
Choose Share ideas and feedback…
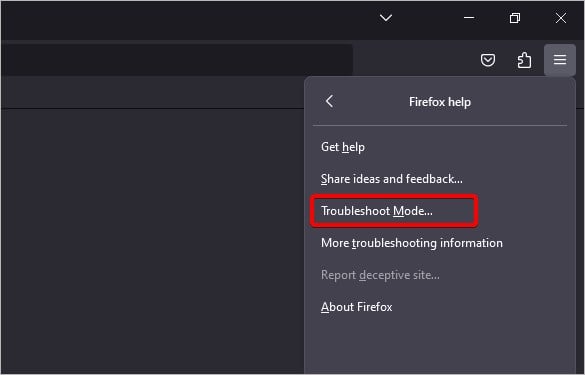[439, 179]
